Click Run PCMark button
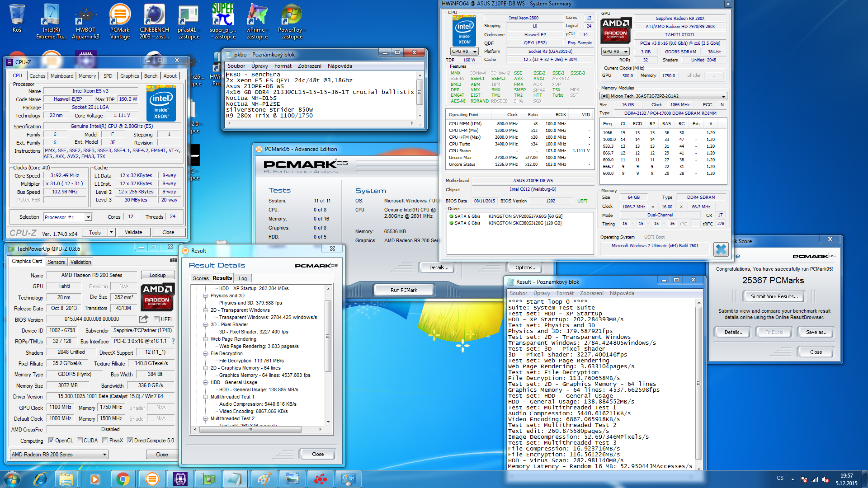868x488 pixels. click(x=404, y=290)
